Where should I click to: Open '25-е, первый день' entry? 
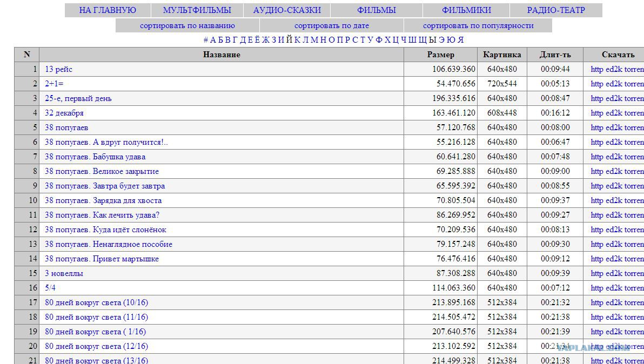(78, 98)
